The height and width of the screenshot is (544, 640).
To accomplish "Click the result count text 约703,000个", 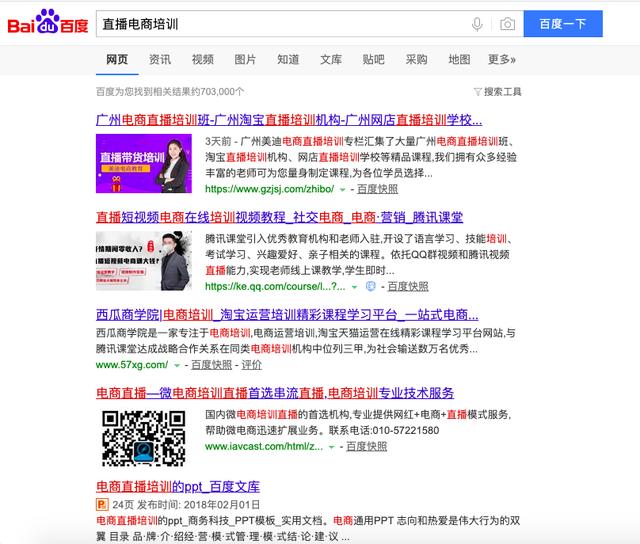I will [x=217, y=92].
